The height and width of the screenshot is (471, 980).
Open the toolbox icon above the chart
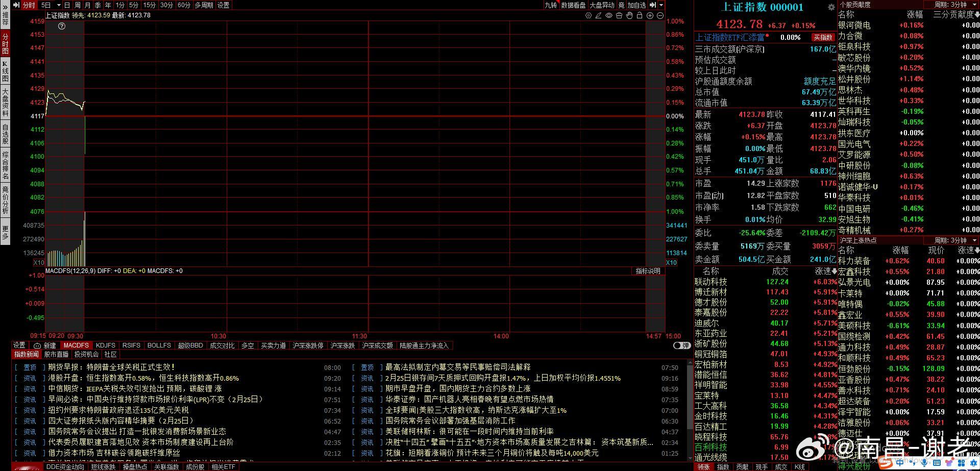619,16
